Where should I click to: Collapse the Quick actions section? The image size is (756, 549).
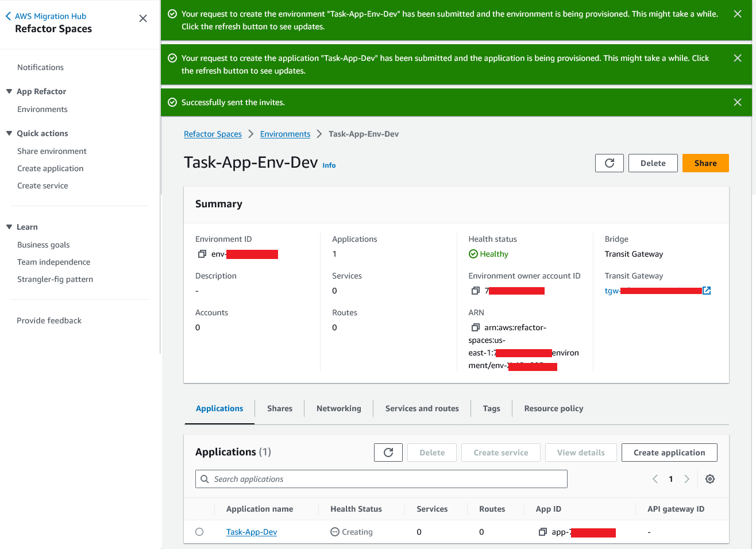click(x=9, y=133)
